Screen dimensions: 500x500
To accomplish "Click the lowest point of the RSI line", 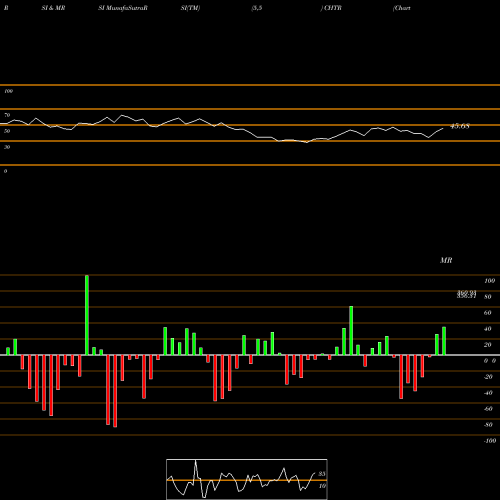I will tap(307, 142).
